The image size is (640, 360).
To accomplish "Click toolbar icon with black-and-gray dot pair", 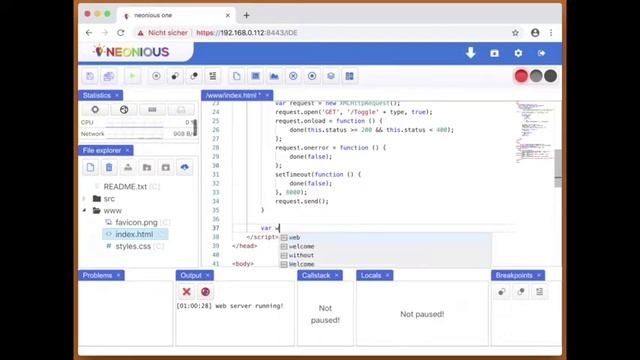I will [175, 76].
